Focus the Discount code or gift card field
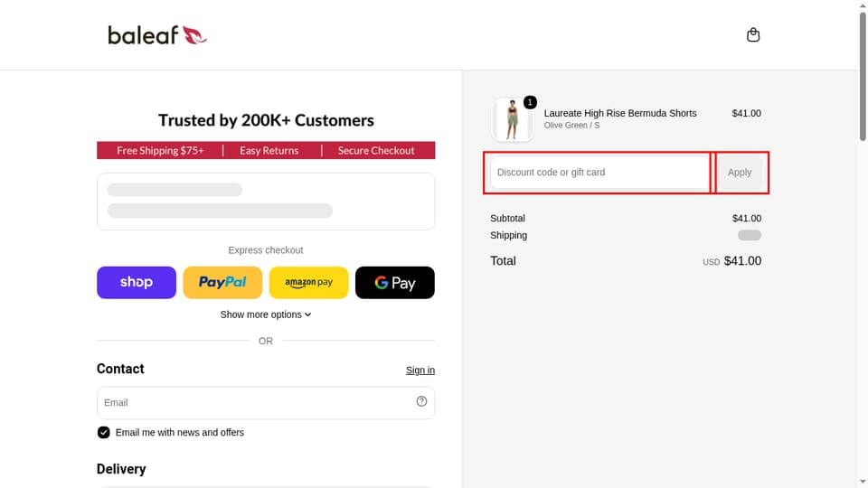 600,172
